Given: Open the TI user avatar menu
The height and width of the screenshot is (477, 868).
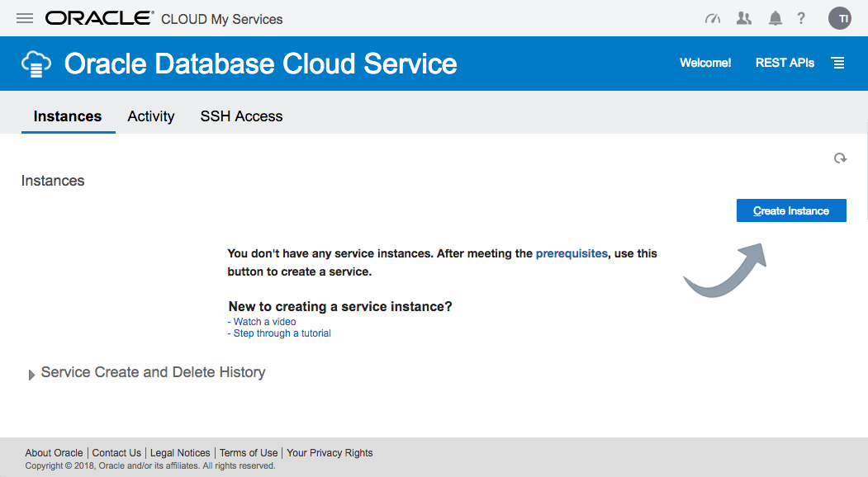Looking at the screenshot, I should (840, 19).
